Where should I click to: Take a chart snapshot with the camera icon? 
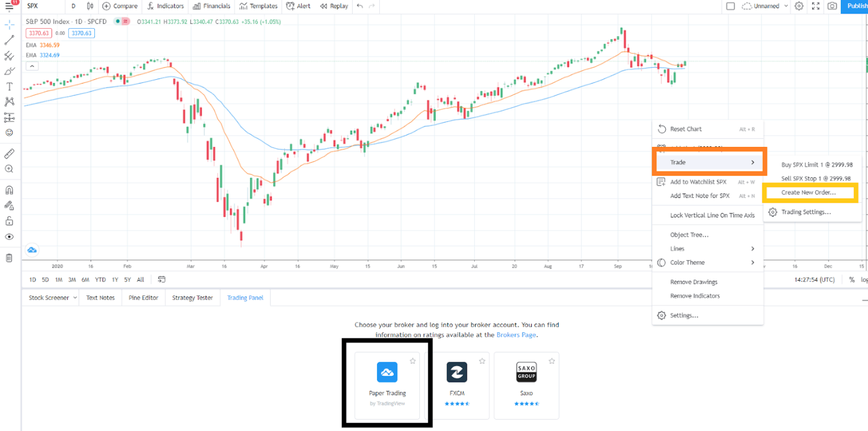click(x=833, y=6)
